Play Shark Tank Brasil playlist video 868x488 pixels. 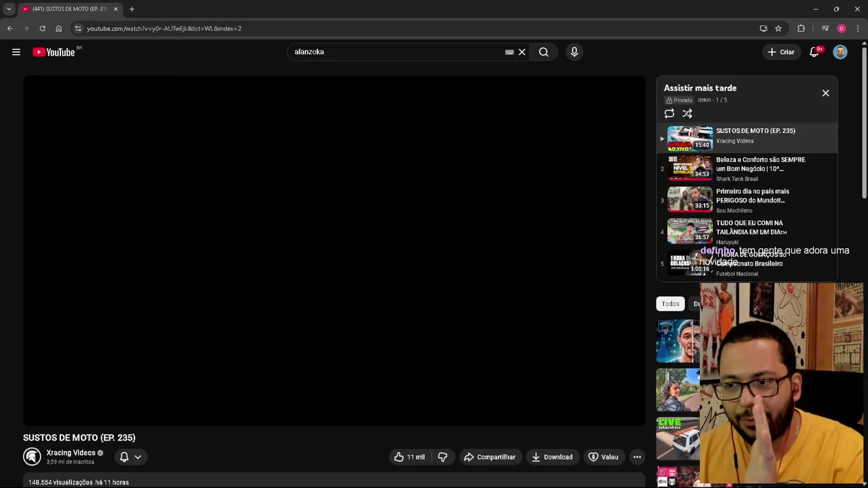(x=747, y=168)
